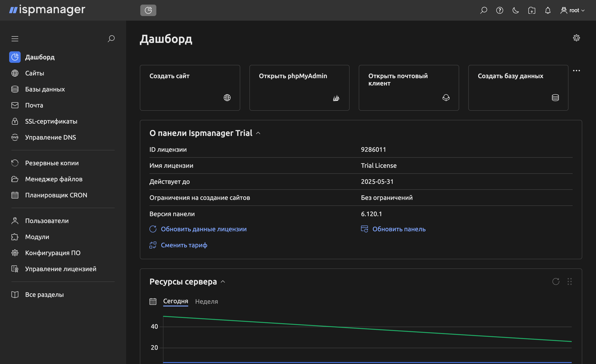Switch to Сегодня tab

176,301
